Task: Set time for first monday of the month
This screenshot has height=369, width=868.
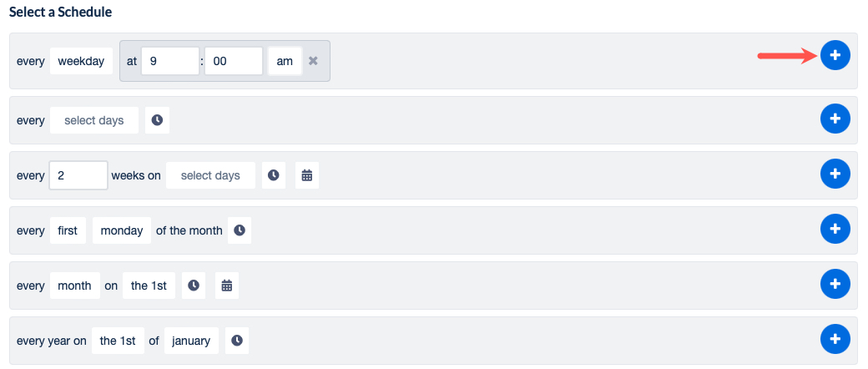Action: pos(240,230)
